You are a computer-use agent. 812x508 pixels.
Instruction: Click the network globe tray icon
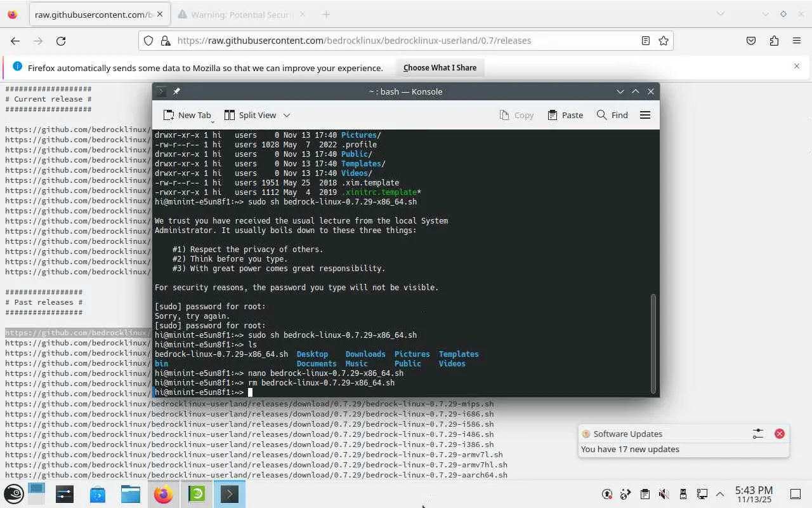pos(626,494)
